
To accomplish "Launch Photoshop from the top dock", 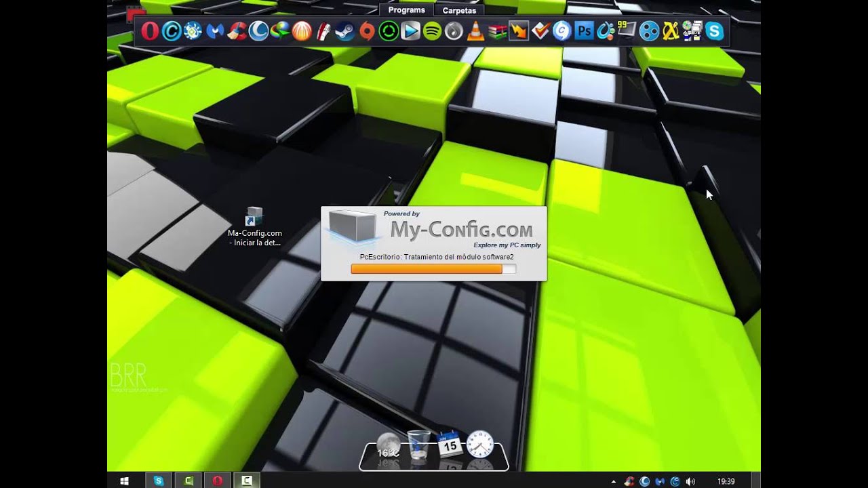I will point(584,31).
